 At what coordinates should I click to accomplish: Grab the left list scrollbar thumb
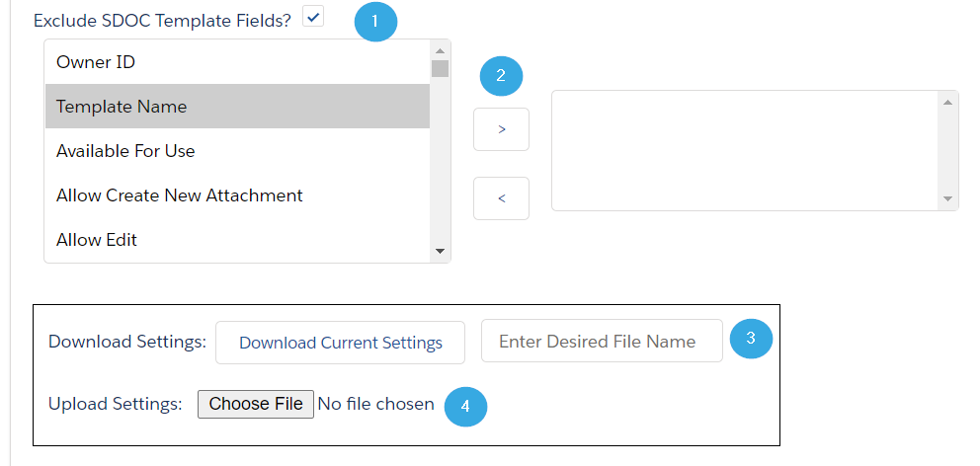coord(440,68)
